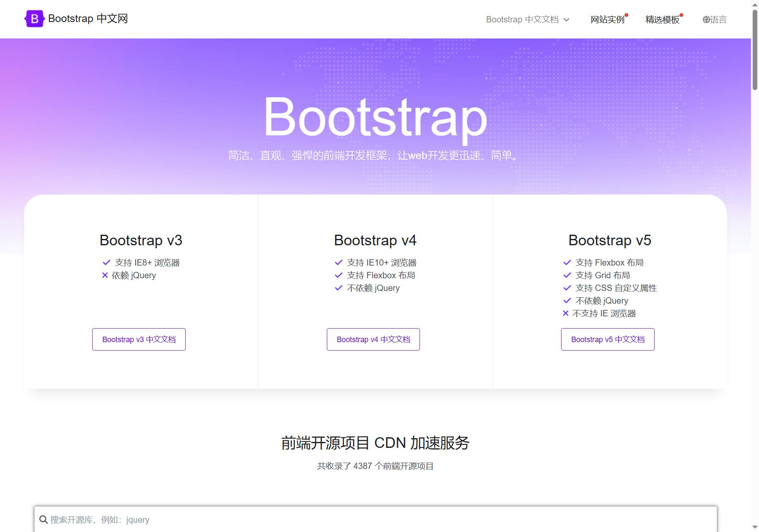Open the 语言 language menu
This screenshot has height=532, width=759.
(x=715, y=19)
